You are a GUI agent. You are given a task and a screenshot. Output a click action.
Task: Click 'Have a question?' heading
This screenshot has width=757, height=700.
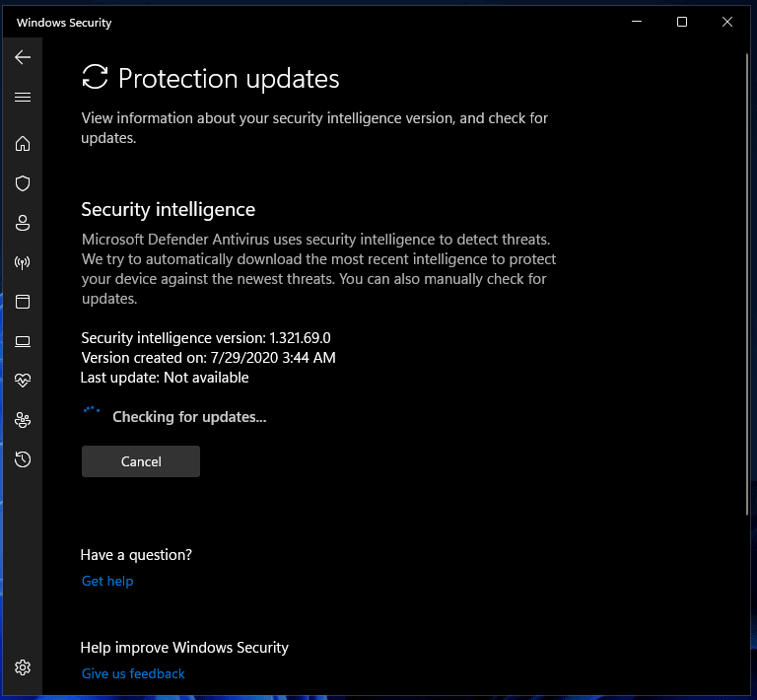click(x=136, y=555)
